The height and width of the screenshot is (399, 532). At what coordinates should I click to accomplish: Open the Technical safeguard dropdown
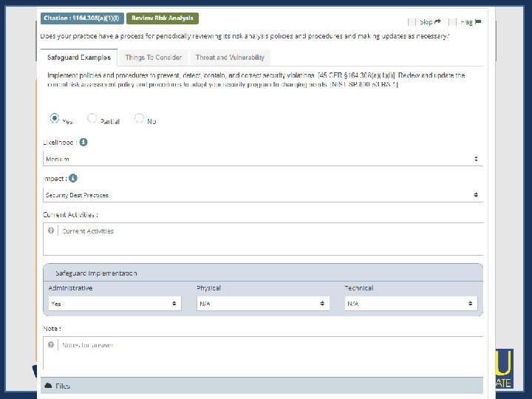pos(411,304)
